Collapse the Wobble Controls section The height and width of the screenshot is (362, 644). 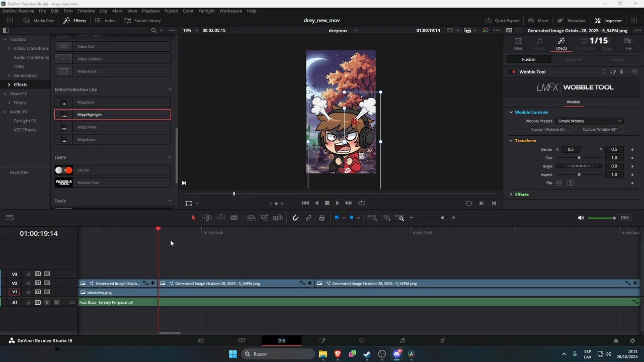(511, 112)
